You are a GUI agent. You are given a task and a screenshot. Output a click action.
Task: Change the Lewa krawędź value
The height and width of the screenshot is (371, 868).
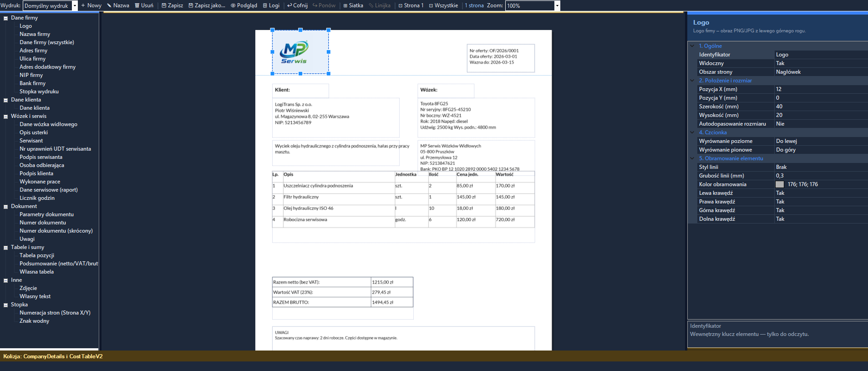tap(821, 193)
